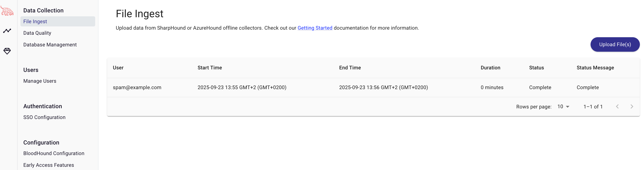The image size is (644, 170).
Task: Click the User column header
Action: [118, 68]
